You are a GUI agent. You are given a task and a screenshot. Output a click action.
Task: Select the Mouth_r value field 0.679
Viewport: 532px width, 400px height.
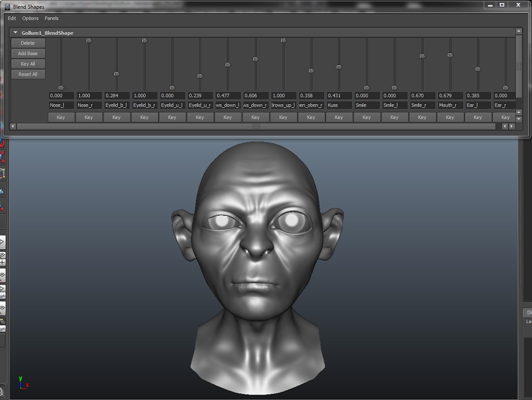pyautogui.click(x=451, y=96)
